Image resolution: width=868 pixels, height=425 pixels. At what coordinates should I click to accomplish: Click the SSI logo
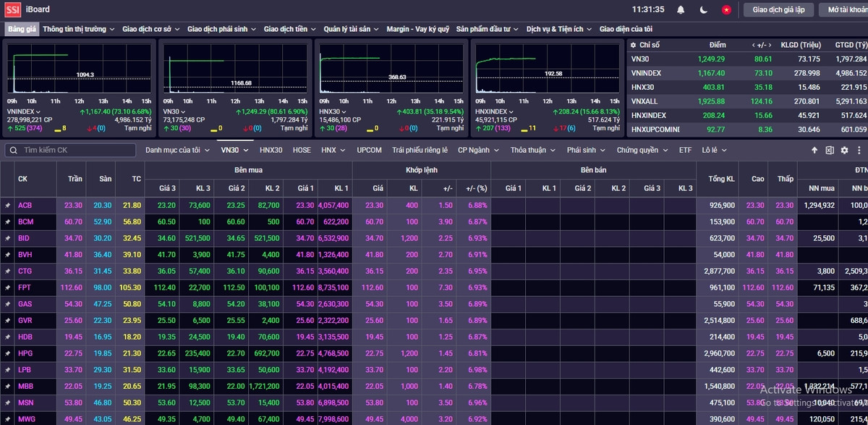12,9
